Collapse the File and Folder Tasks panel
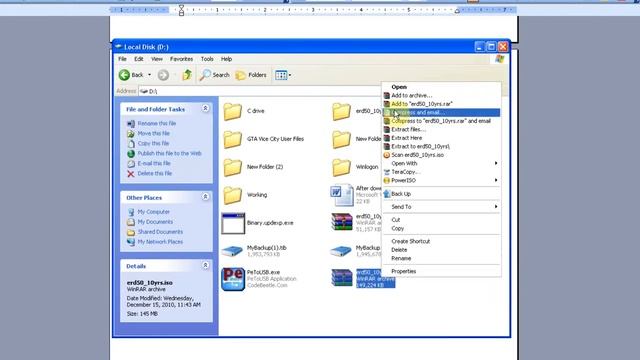This screenshot has width=640, height=360. click(205, 108)
